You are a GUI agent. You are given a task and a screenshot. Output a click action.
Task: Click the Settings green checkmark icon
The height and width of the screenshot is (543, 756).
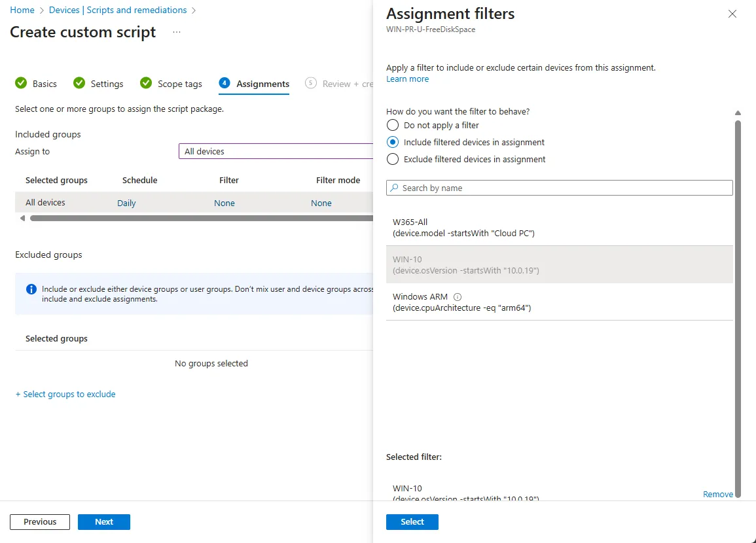coord(79,83)
